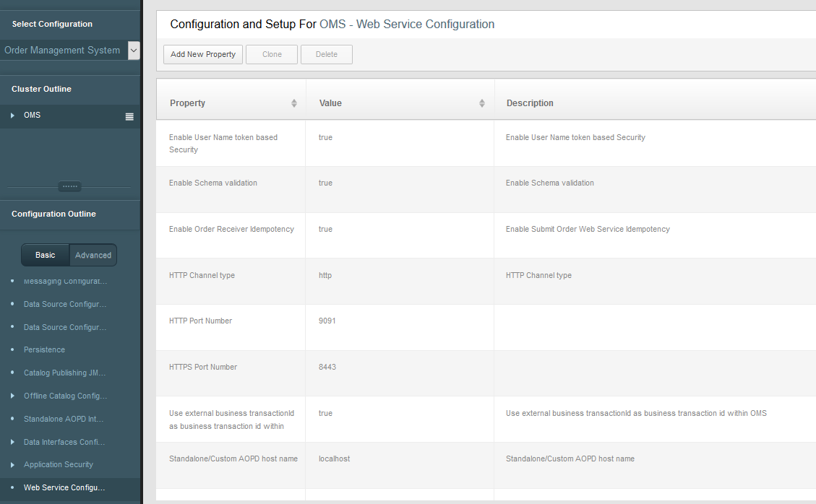Switch to Basic configuration mode

pyautogui.click(x=46, y=255)
